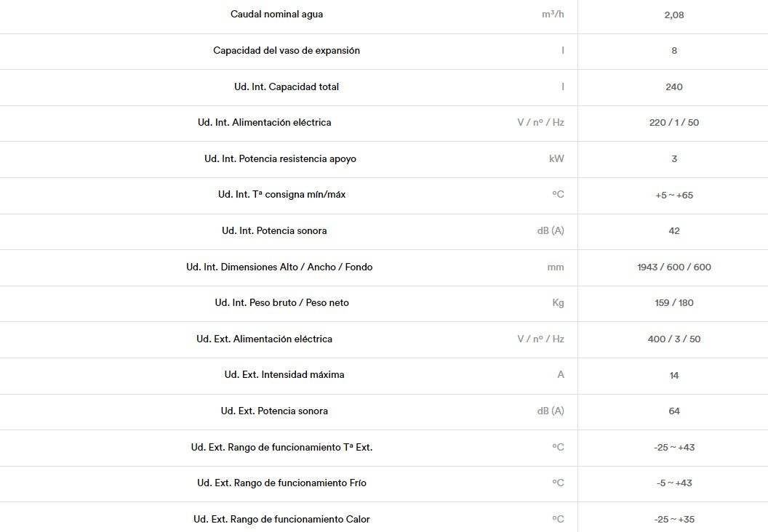Click the Caudal nominal agua row label
Screen dimensions: 768x532
pyautogui.click(x=277, y=15)
